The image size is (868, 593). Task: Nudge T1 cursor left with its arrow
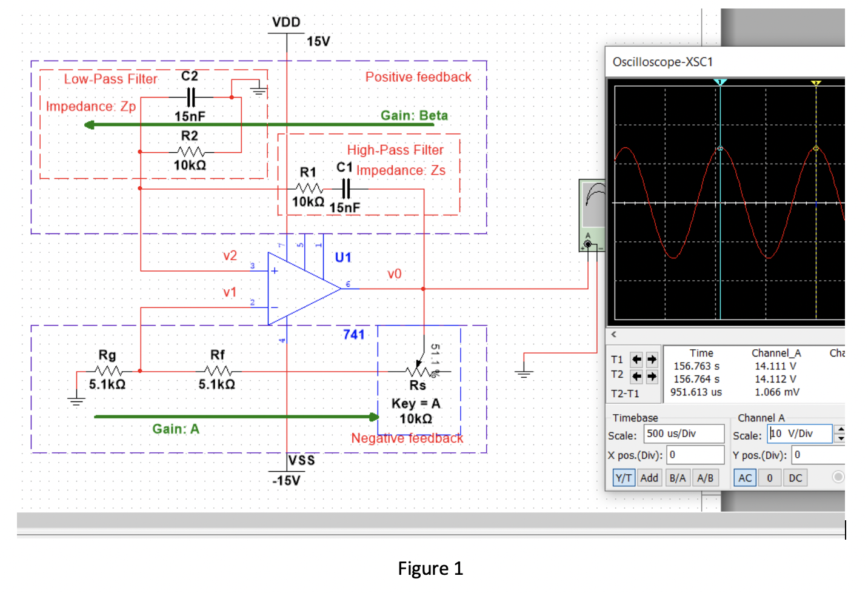coord(636,360)
